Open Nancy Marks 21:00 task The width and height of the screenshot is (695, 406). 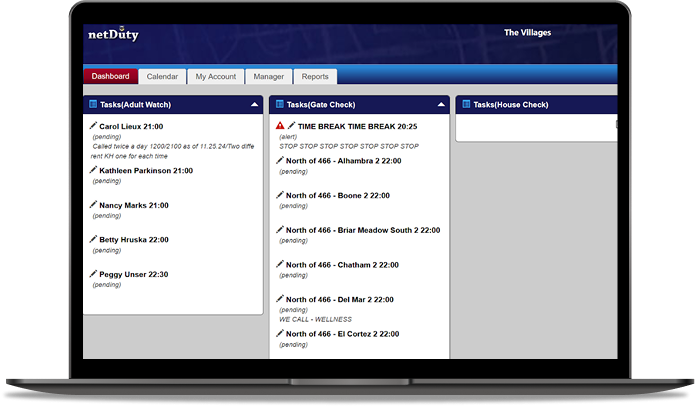[x=134, y=205]
